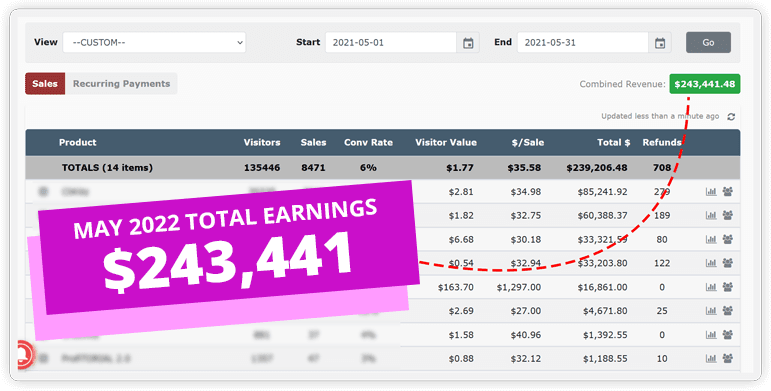Open users icon for the $1,392.55 row
The image size is (771, 391).
click(728, 335)
